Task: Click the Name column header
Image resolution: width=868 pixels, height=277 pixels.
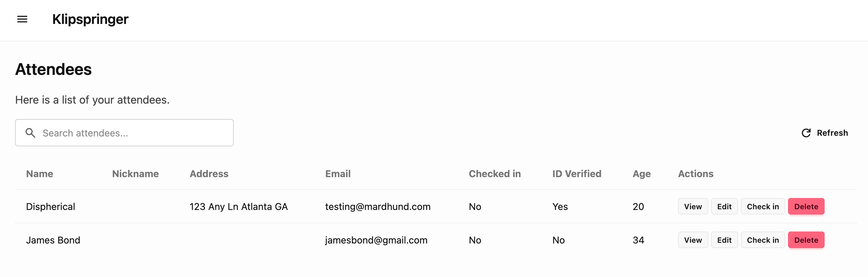Action: (40, 174)
